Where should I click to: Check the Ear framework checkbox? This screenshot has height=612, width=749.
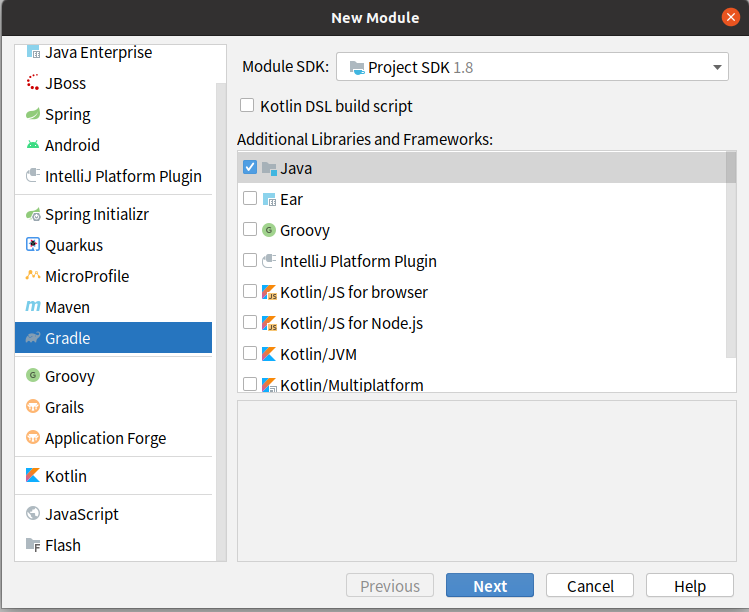click(250, 198)
